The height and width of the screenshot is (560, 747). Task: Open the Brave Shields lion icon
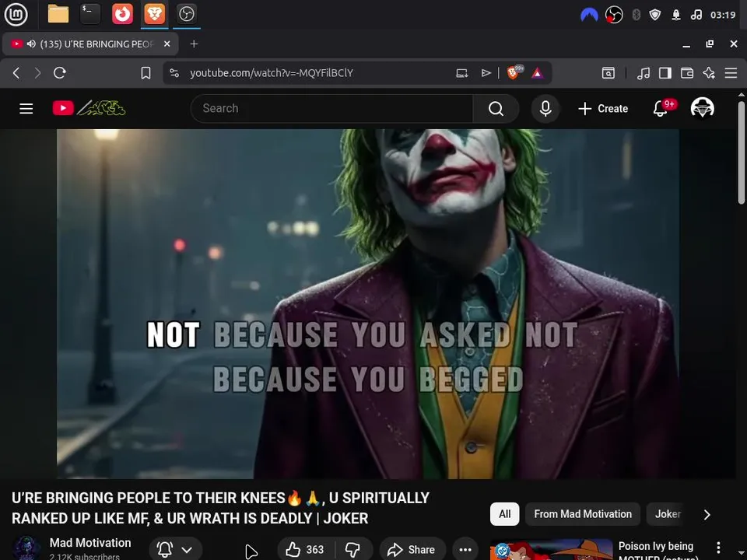(514, 72)
